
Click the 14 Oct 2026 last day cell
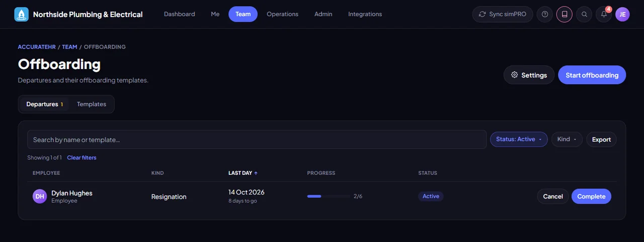coord(247,192)
